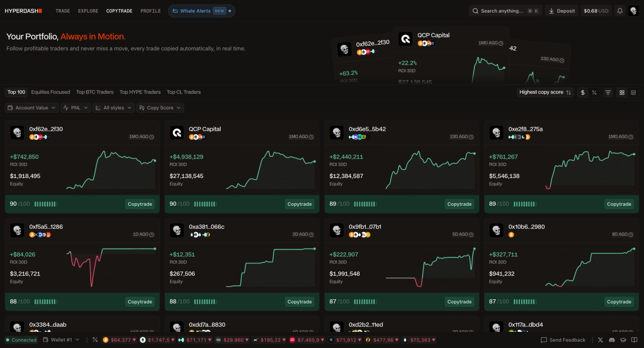Go to the COPYTRADE nav item

click(119, 11)
